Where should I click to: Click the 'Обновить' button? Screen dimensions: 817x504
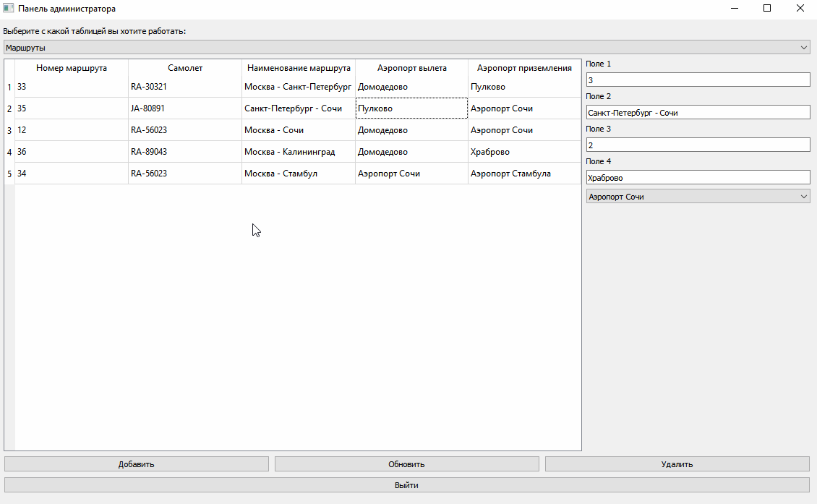pos(406,464)
